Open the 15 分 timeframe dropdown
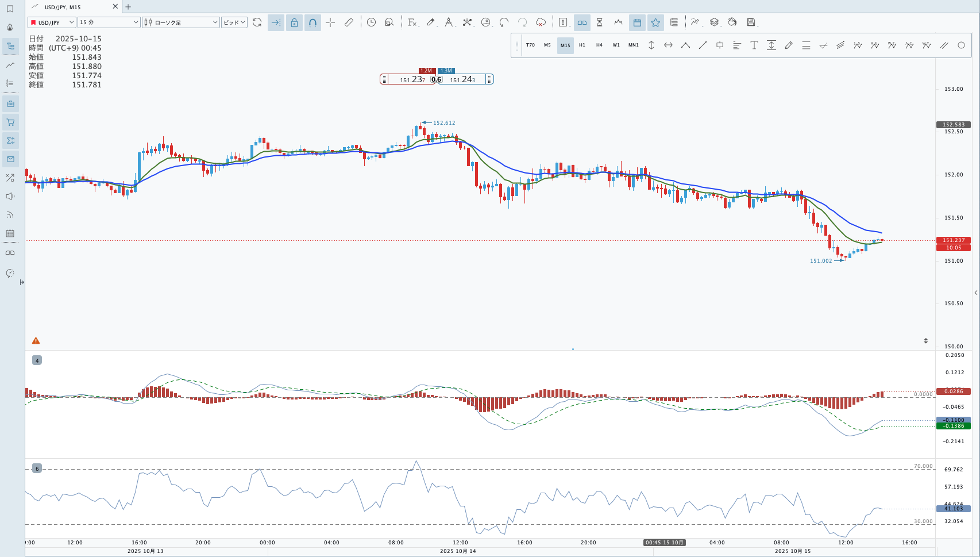Viewport: 980px width, 557px height. click(x=109, y=22)
